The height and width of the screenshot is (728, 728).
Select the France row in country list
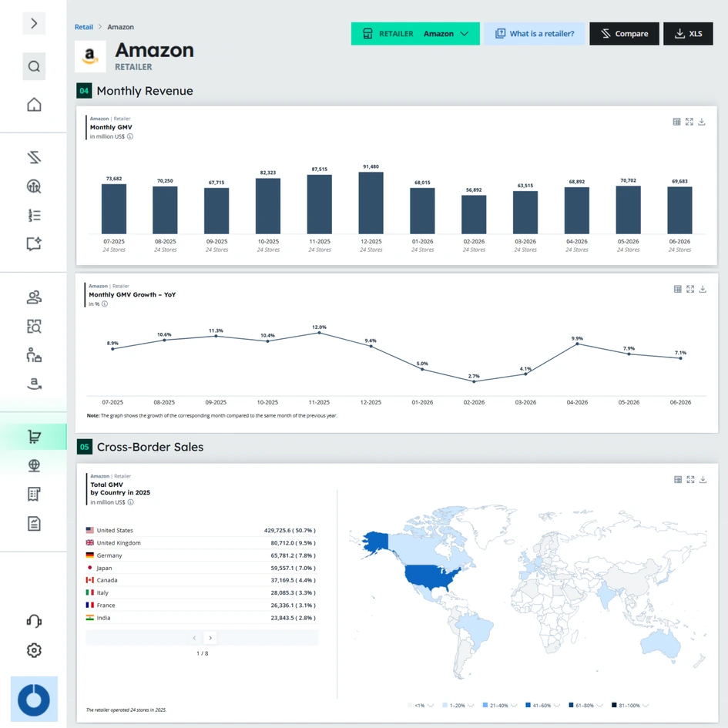pyautogui.click(x=202, y=605)
